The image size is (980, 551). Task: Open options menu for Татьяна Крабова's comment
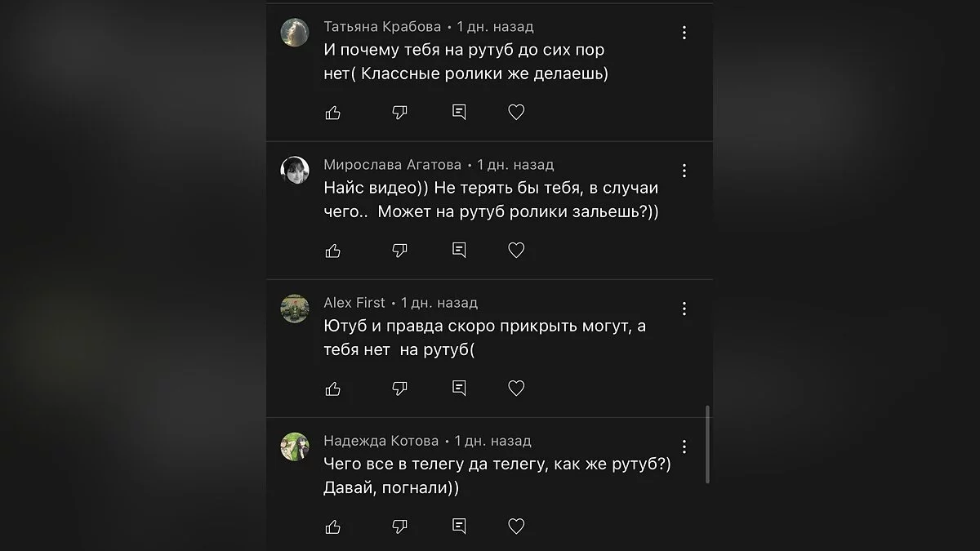684,33
